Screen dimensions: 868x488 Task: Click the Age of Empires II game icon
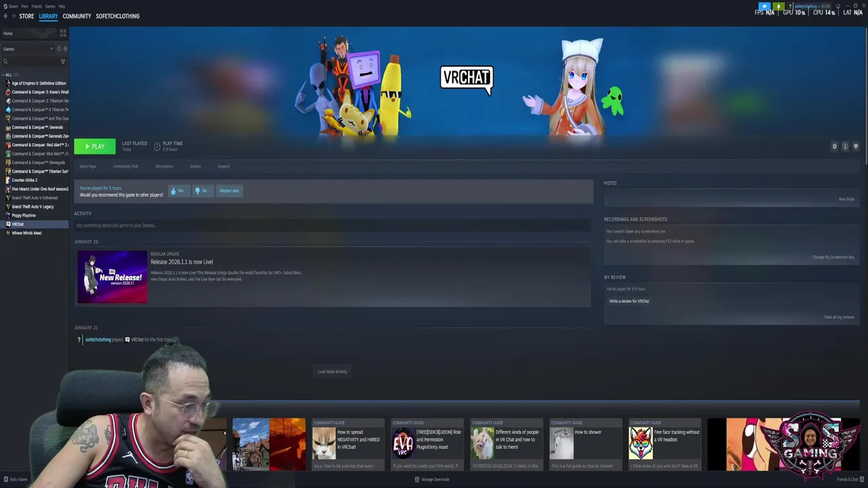pyautogui.click(x=8, y=83)
